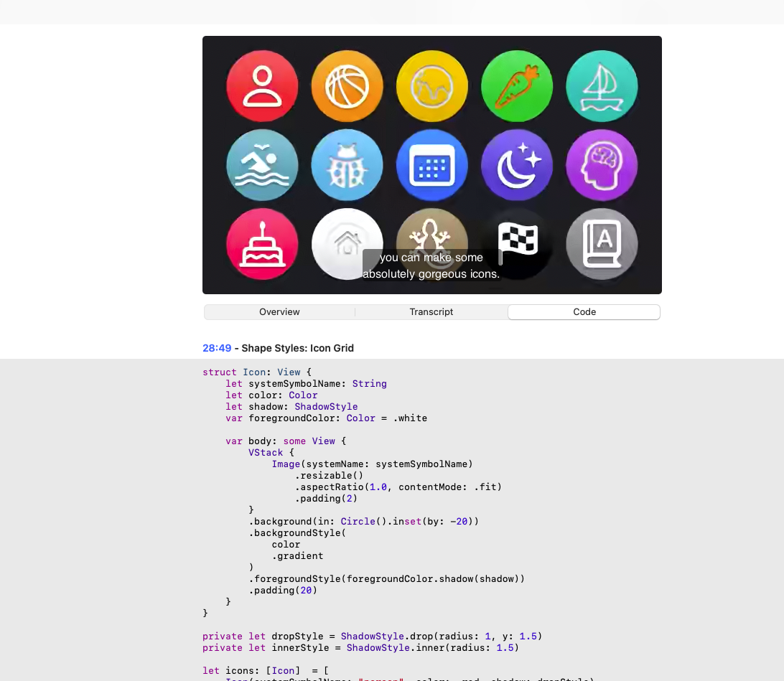Open the Transcript tab

[431, 311]
